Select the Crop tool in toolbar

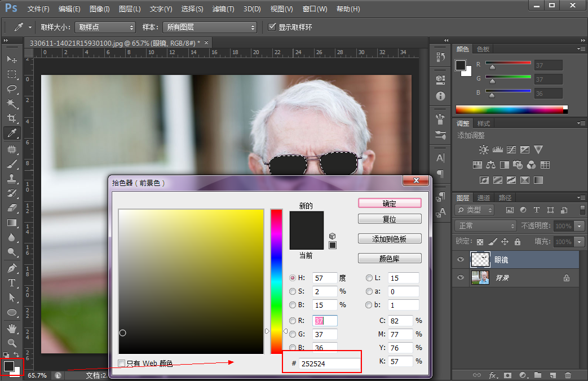point(12,118)
